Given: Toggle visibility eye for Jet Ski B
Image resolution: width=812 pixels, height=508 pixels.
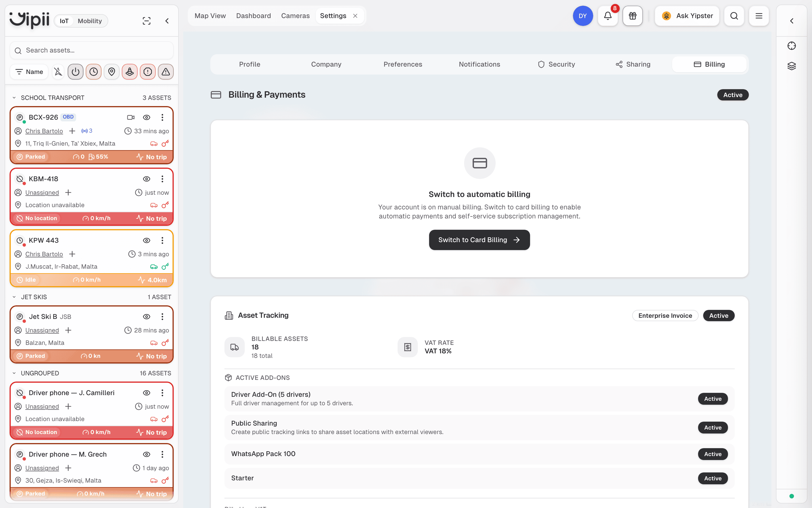Looking at the screenshot, I should click(x=147, y=316).
